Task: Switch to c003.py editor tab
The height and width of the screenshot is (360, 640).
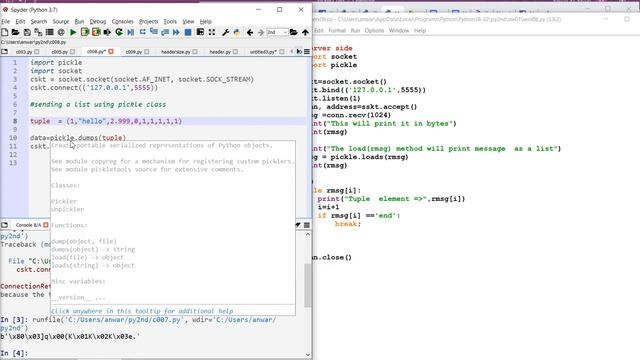Action: pyautogui.click(x=24, y=52)
